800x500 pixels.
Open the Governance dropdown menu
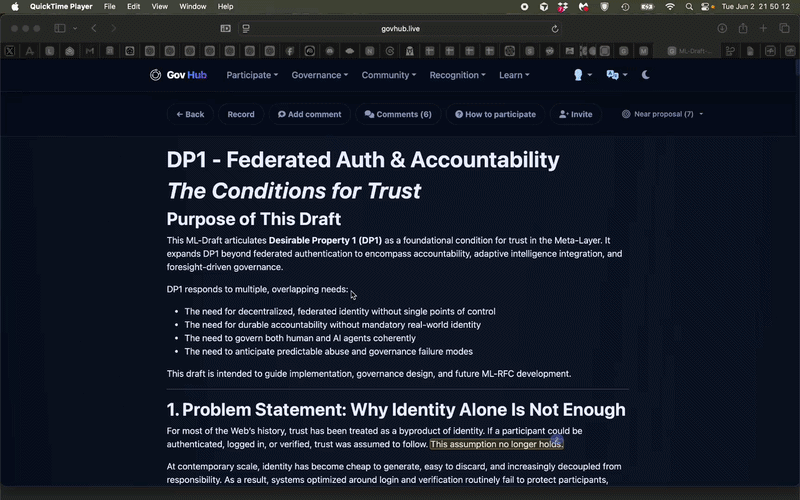point(319,75)
